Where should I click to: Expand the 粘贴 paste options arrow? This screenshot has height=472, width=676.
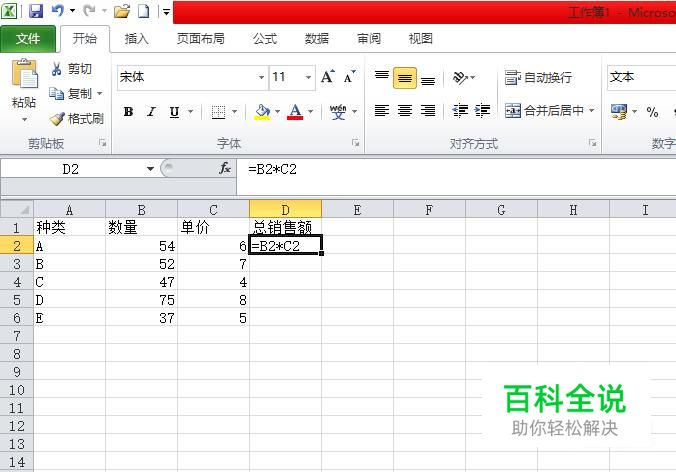[x=24, y=119]
